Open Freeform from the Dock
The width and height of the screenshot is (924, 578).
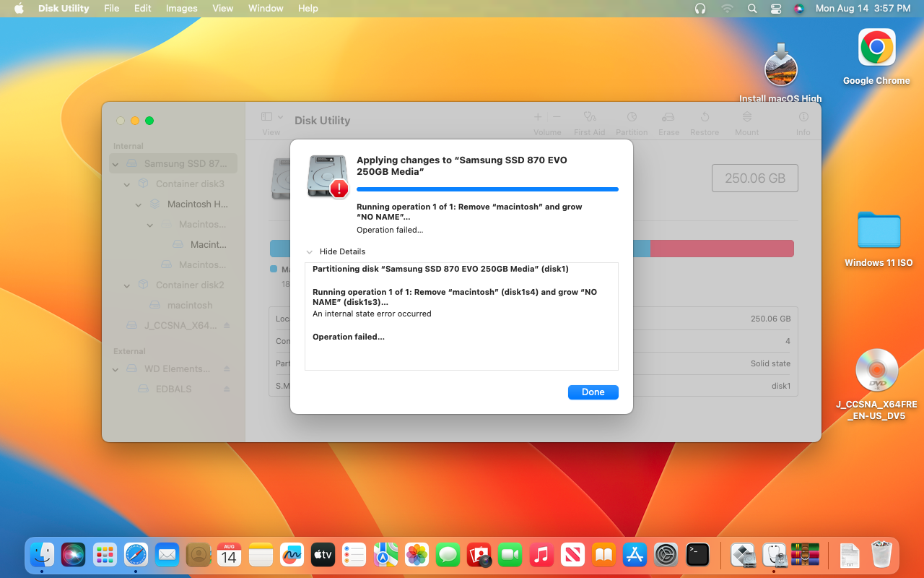click(x=292, y=555)
